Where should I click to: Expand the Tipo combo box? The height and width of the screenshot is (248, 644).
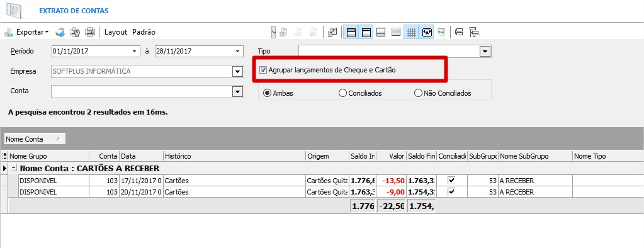coord(485,52)
